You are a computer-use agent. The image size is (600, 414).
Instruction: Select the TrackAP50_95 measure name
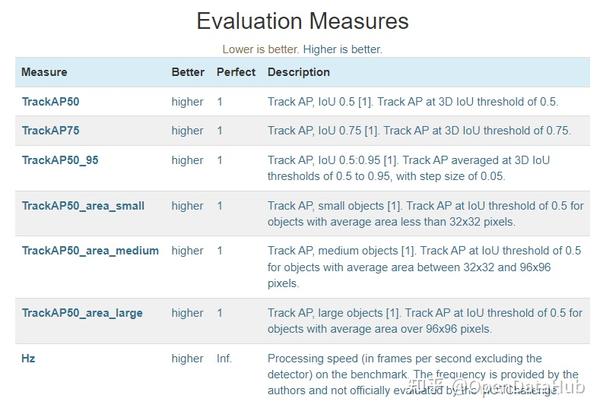pyautogui.click(x=59, y=160)
